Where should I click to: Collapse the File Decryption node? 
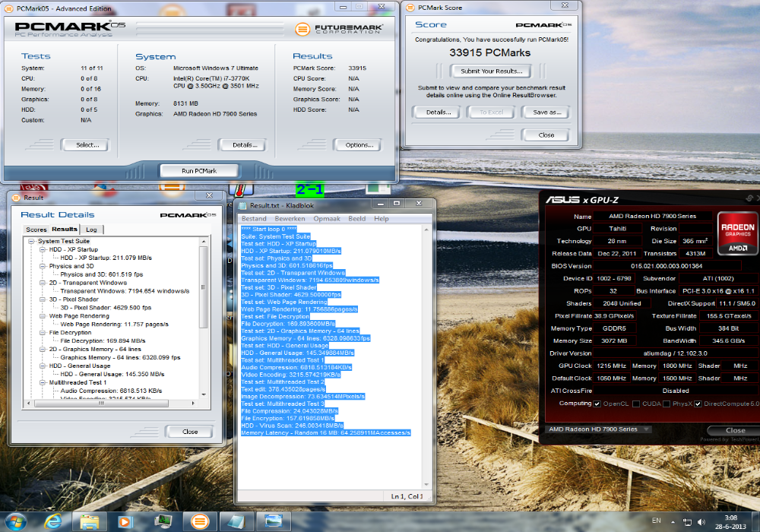[42, 332]
